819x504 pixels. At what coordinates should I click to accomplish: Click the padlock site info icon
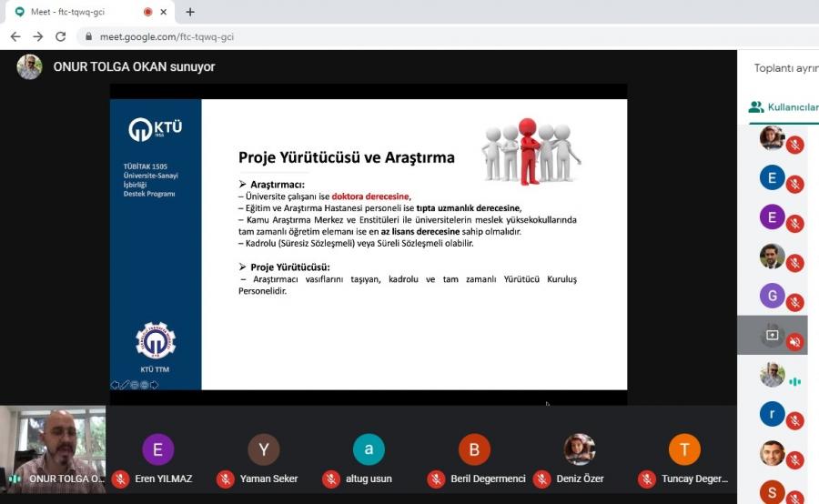pyautogui.click(x=88, y=36)
